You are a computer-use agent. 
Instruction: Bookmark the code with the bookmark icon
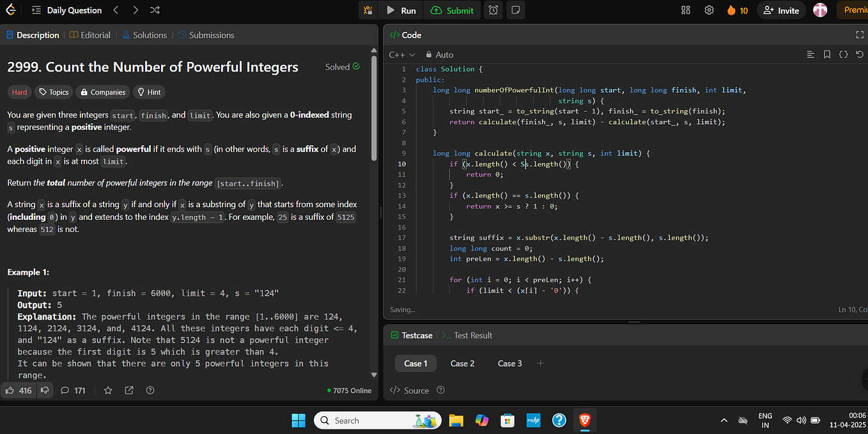826,55
